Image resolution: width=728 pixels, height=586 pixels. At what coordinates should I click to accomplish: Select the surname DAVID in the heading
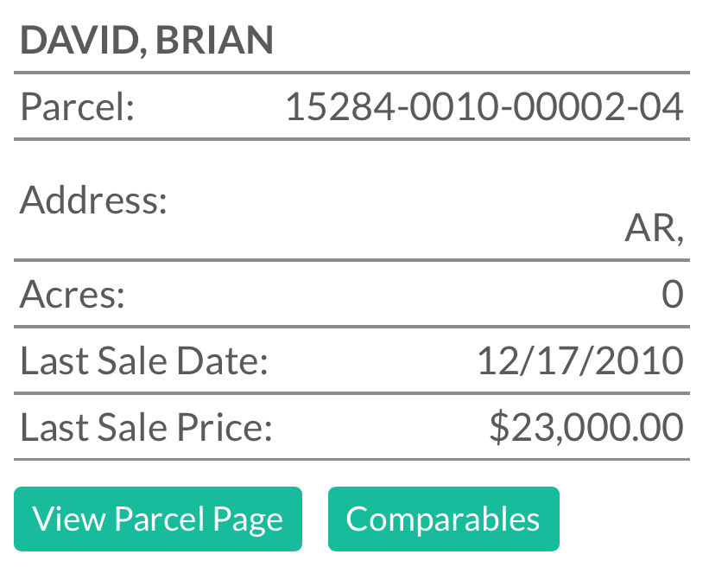coord(75,41)
